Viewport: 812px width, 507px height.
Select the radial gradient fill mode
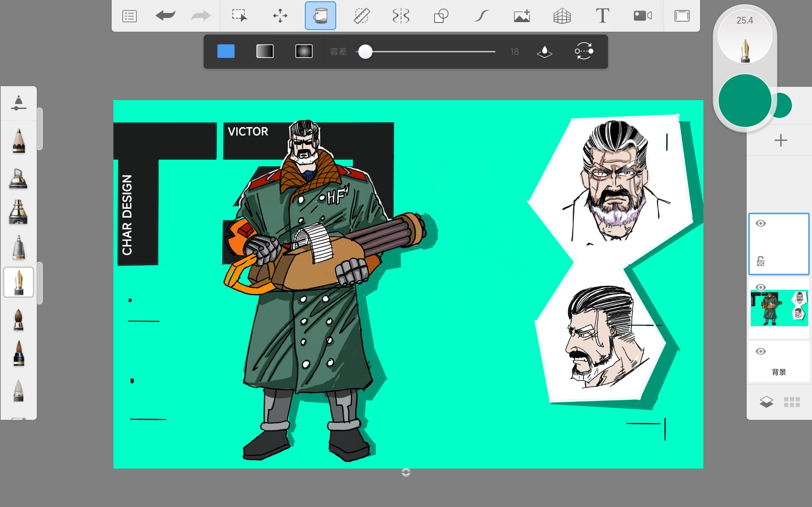point(304,51)
